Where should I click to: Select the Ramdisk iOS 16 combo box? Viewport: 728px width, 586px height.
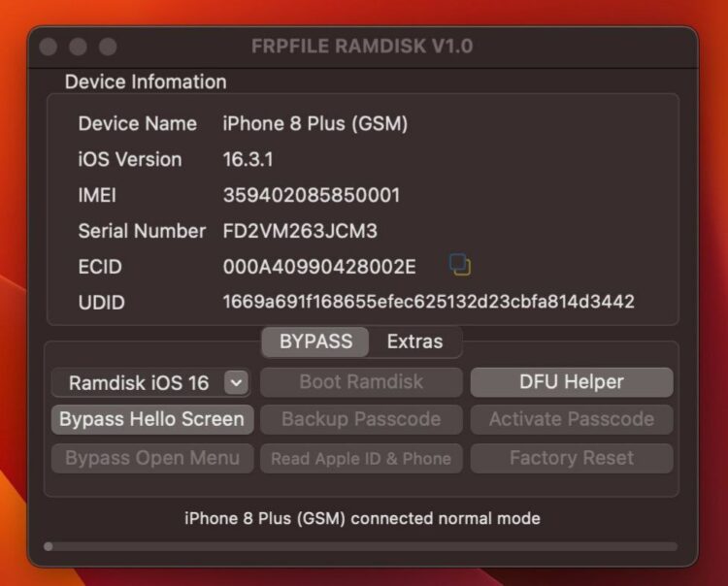click(x=150, y=383)
